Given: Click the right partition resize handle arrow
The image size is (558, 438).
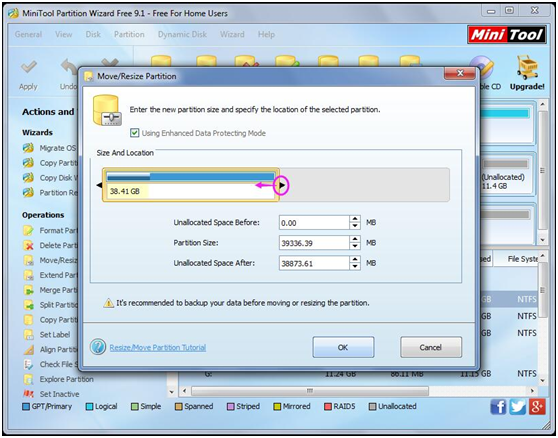Looking at the screenshot, I should tap(282, 185).
